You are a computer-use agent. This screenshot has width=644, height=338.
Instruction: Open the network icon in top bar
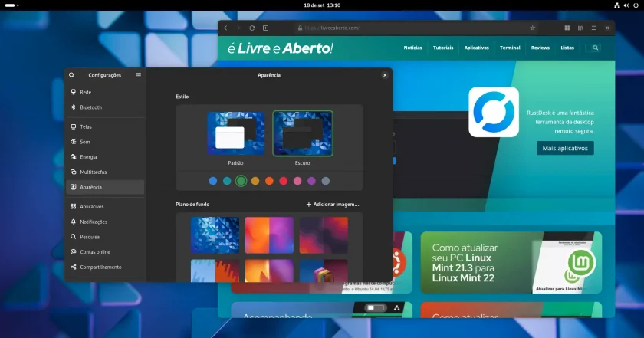click(x=616, y=5)
